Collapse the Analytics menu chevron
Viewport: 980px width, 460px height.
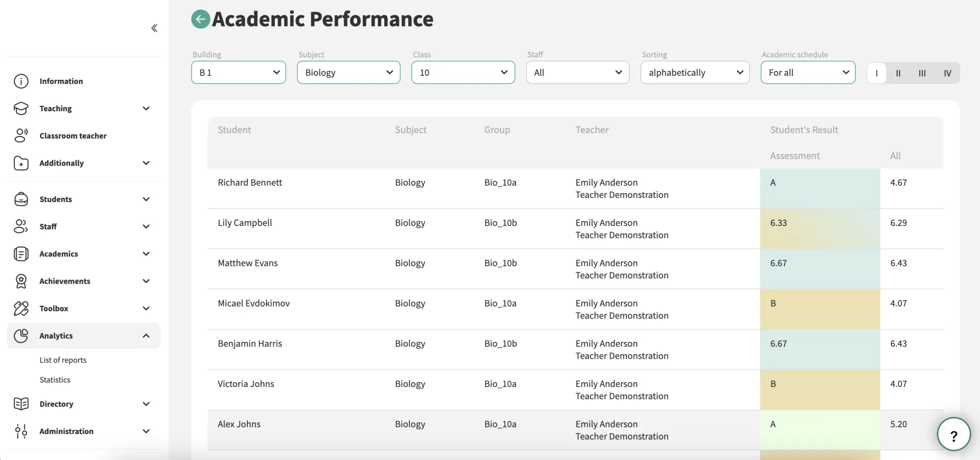coord(146,336)
